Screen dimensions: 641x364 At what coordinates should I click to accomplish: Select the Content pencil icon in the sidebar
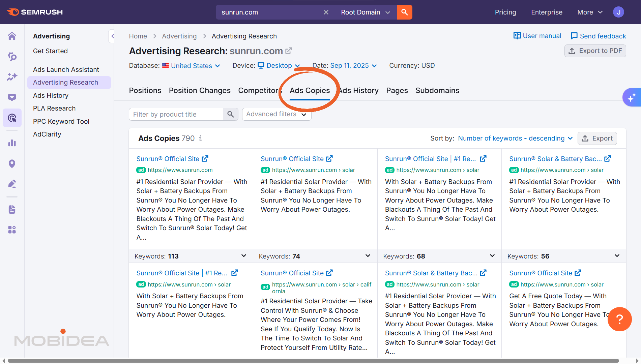(x=12, y=184)
